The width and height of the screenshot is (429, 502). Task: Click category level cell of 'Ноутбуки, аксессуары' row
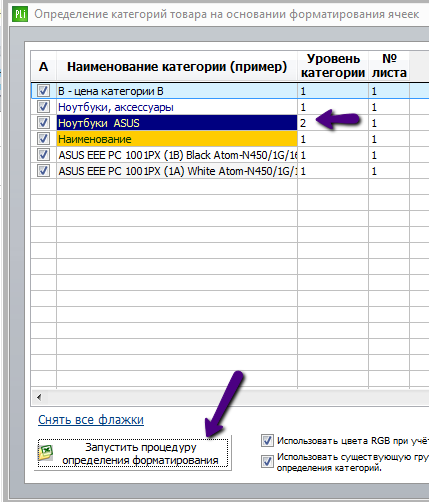[333, 107]
